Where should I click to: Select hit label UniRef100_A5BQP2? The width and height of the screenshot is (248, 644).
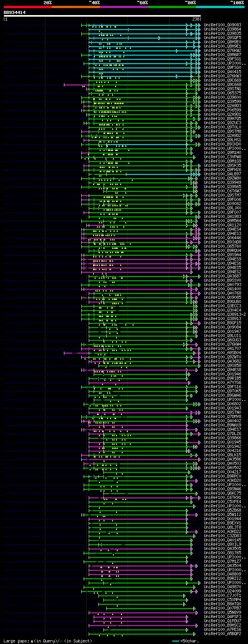222,634
